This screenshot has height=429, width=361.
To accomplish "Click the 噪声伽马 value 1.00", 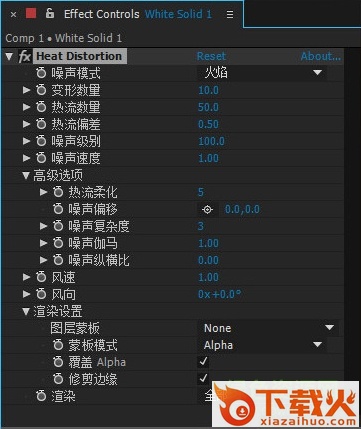I will pyautogui.click(x=209, y=243).
